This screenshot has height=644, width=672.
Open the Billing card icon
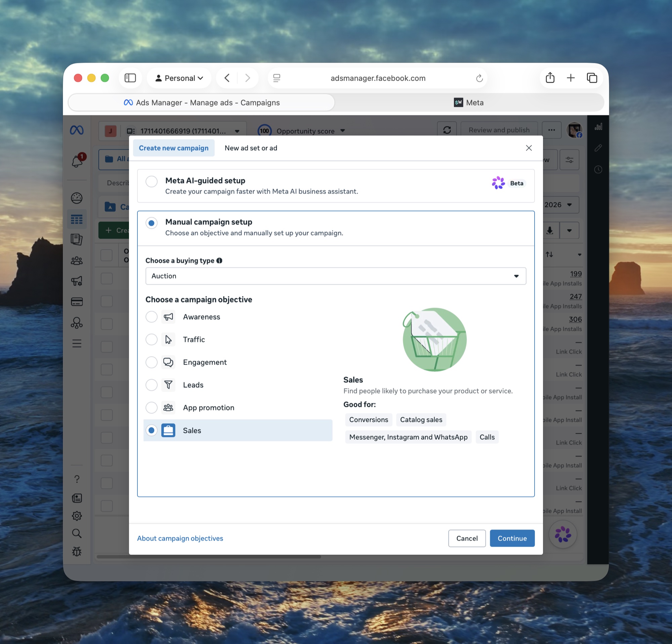coord(77,302)
